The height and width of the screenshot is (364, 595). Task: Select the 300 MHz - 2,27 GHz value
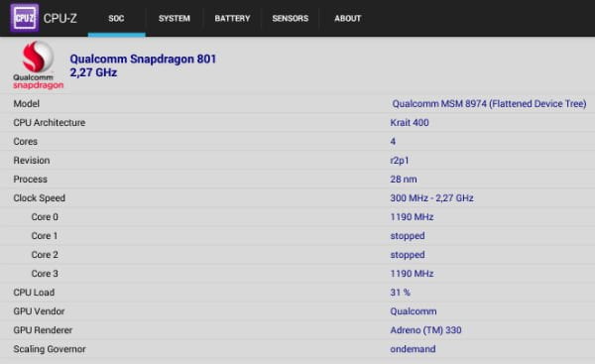[x=431, y=198]
